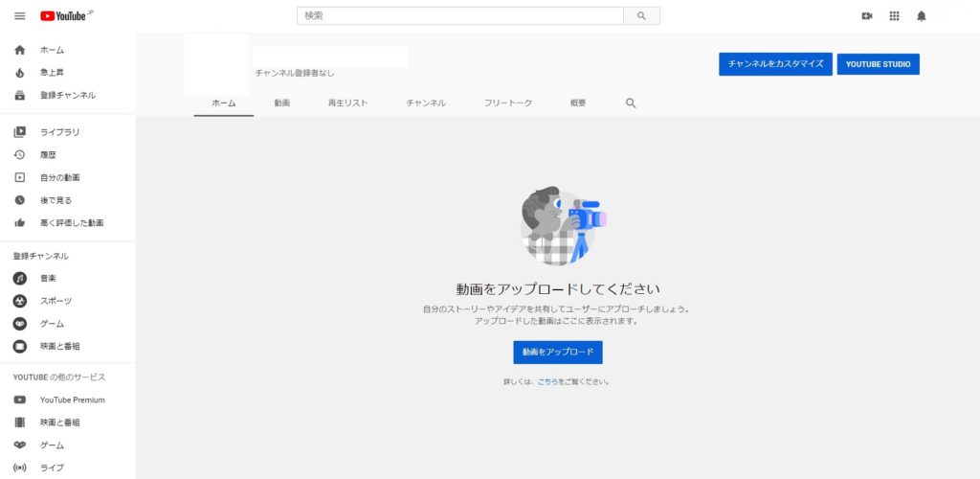Select 音楽 under subscribed channels

[48, 278]
